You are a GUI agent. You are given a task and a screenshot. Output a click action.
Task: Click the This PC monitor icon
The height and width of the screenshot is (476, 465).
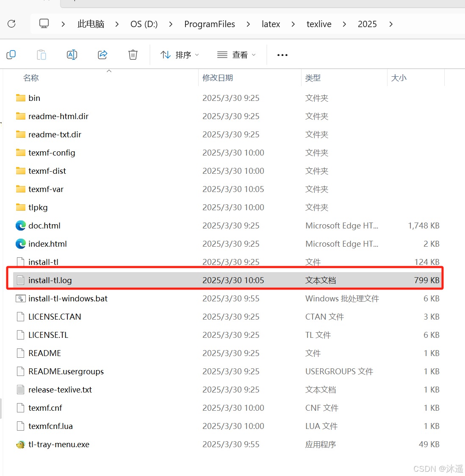pyautogui.click(x=44, y=24)
